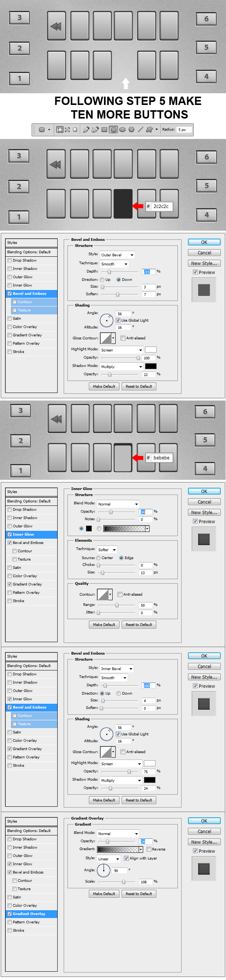Choose the Ellipse shape tool icon
Image resolution: width=226 pixels, height=980 pixels.
coord(122,130)
